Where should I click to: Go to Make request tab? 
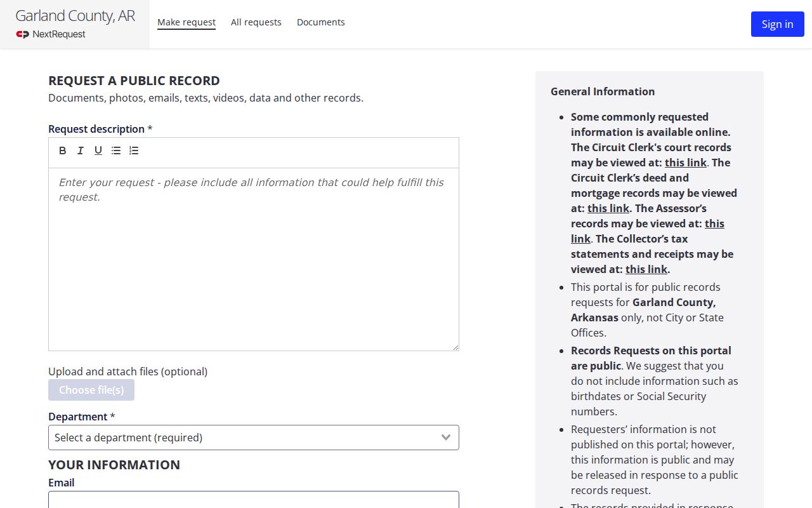point(187,22)
